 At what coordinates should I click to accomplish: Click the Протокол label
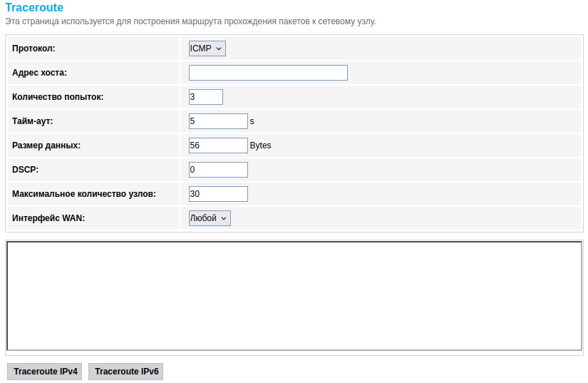tap(34, 48)
